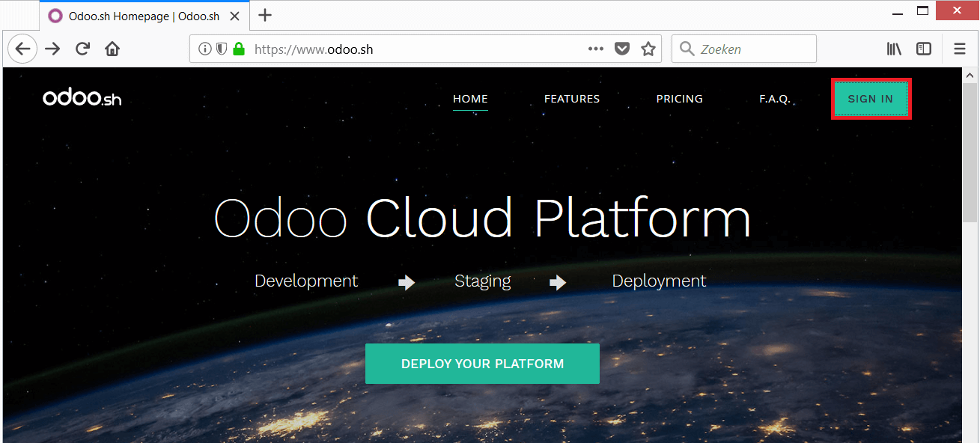This screenshot has width=980, height=443.
Task: Show site information icon in address bar
Action: coord(205,49)
